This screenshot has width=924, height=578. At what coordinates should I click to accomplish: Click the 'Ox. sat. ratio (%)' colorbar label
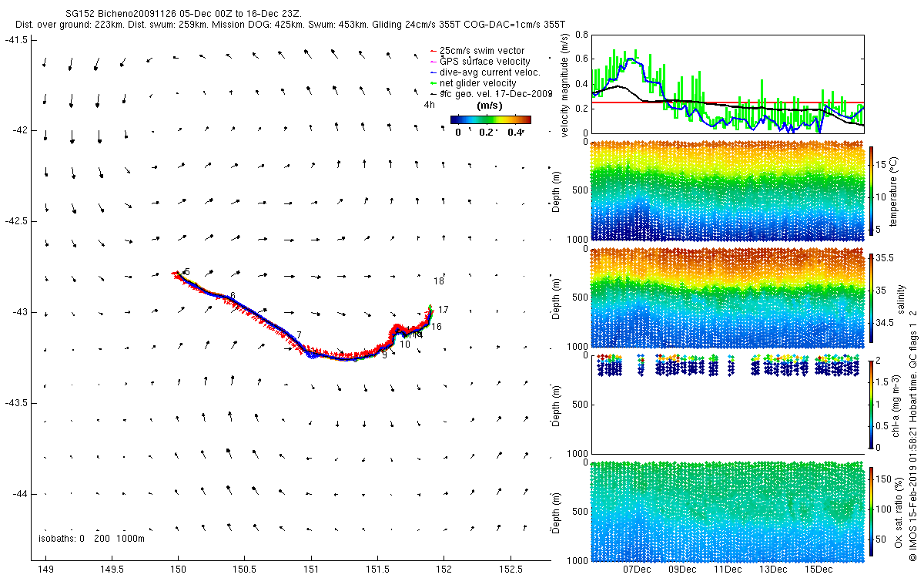point(899,511)
